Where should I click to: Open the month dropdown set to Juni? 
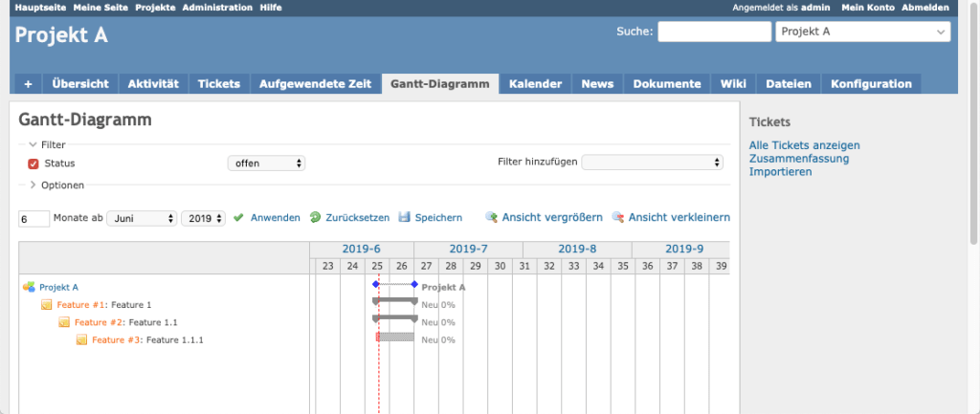(x=142, y=218)
